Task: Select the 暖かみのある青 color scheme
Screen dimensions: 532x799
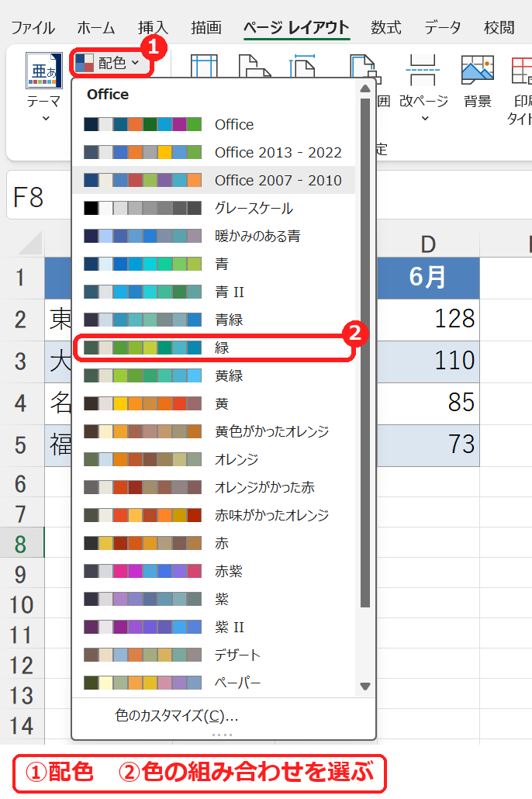Action: tap(213, 236)
